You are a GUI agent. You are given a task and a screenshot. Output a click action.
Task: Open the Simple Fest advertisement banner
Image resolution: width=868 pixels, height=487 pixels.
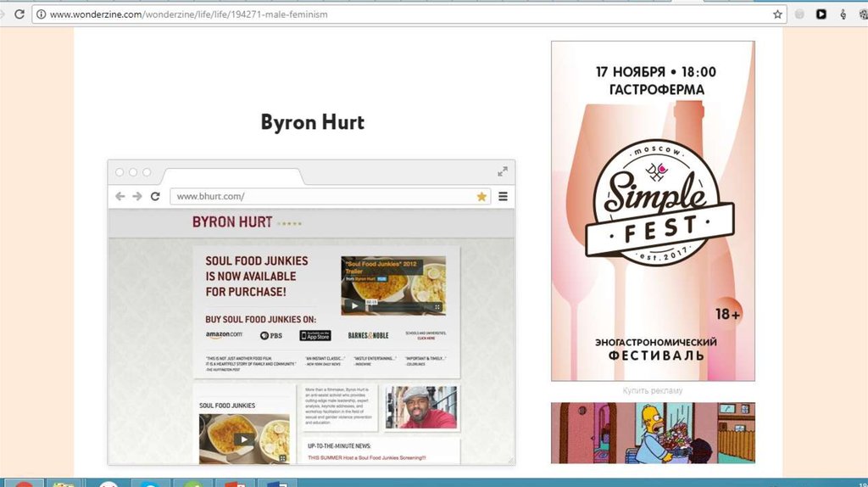653,211
